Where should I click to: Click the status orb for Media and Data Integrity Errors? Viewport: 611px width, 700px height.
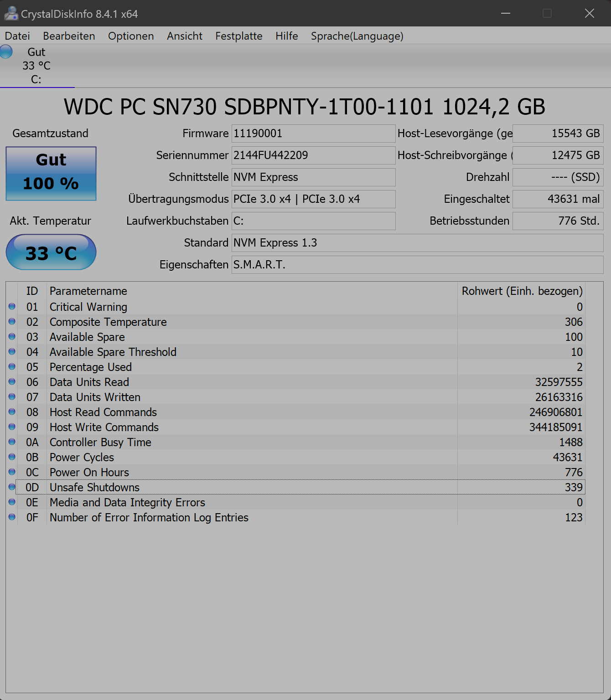point(12,502)
